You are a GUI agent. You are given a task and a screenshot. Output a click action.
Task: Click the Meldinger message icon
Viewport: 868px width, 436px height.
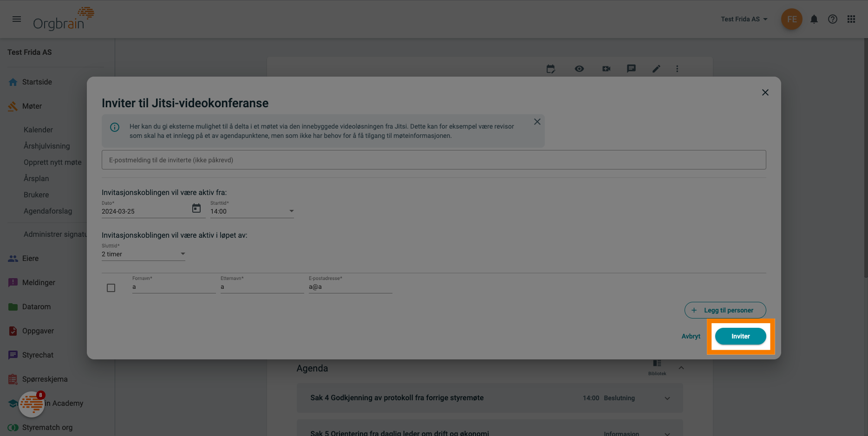13,283
